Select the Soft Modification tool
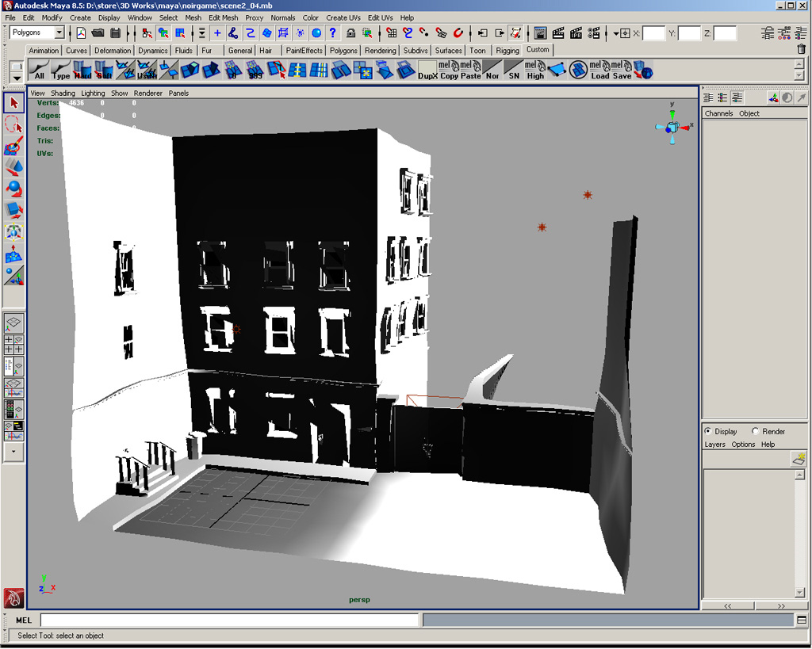 pyautogui.click(x=14, y=253)
